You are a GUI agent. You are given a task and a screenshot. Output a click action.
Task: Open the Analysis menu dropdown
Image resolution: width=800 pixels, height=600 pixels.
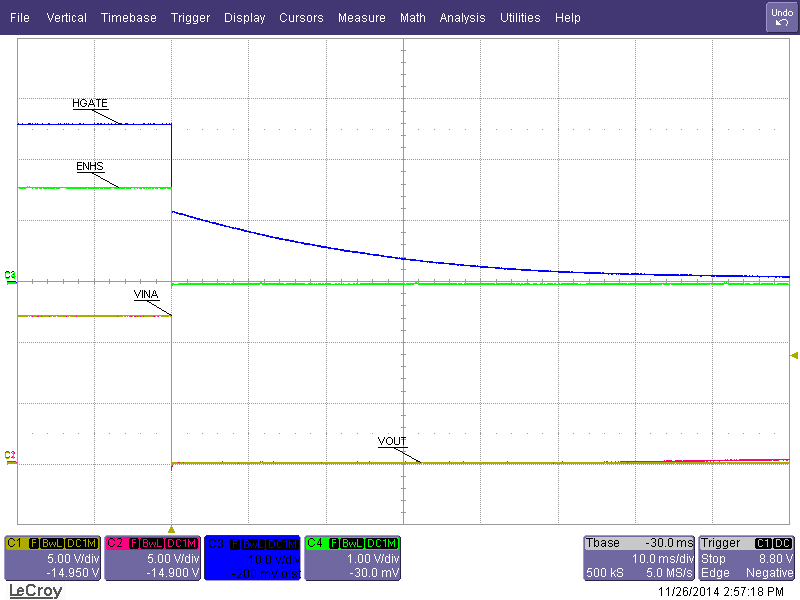tap(462, 17)
